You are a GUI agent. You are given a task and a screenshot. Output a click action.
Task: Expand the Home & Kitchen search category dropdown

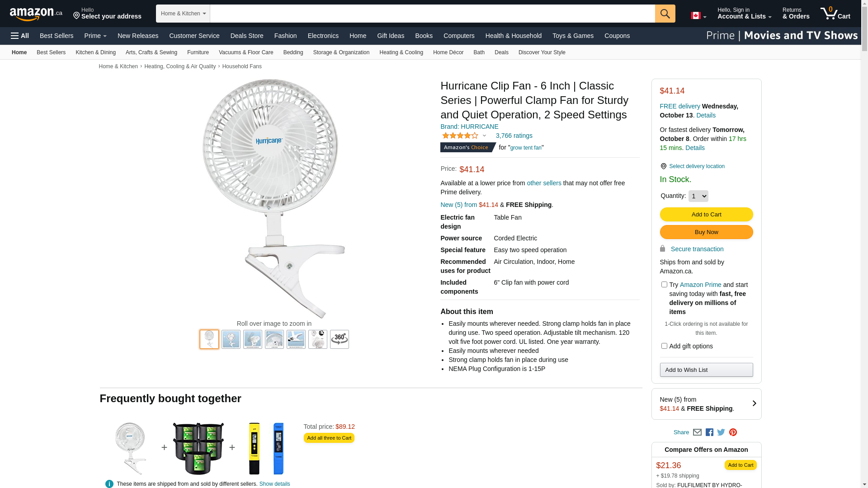(x=183, y=14)
